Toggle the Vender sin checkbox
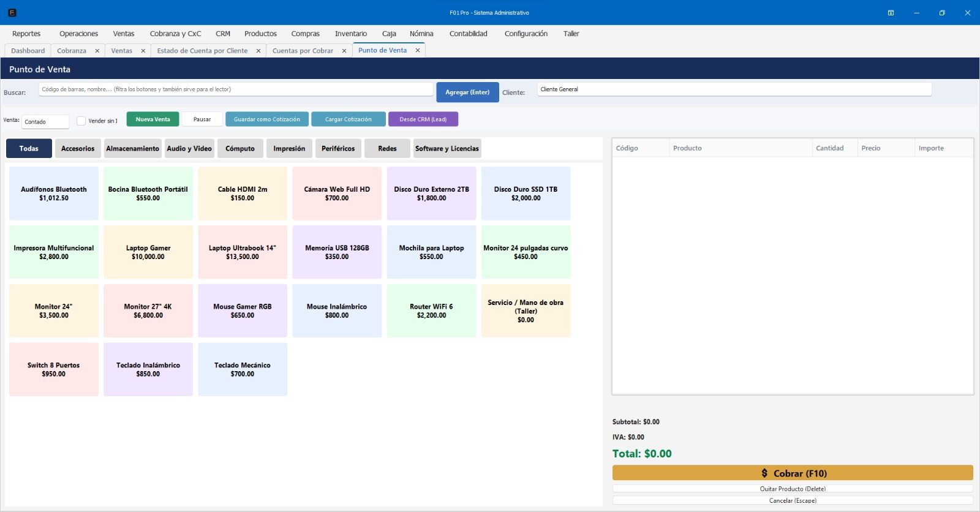Screen dimensions: 980x512 81,121
